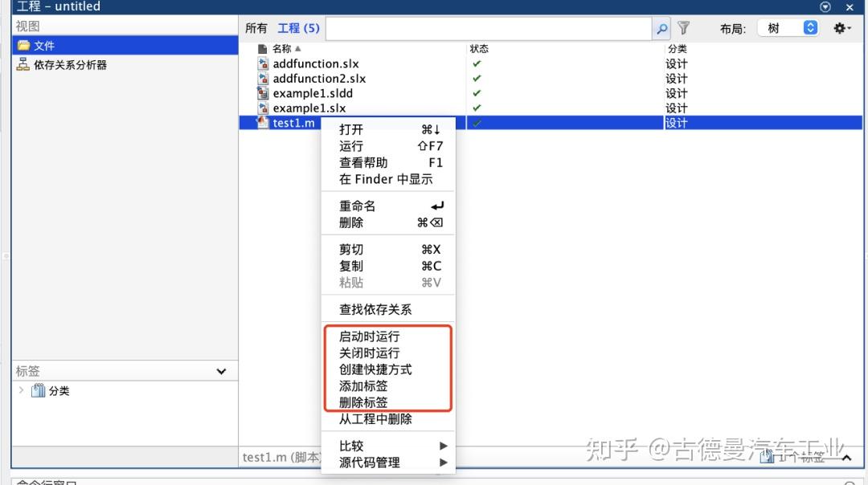Choose 在 Finder 中显示 from the menu

[x=387, y=179]
